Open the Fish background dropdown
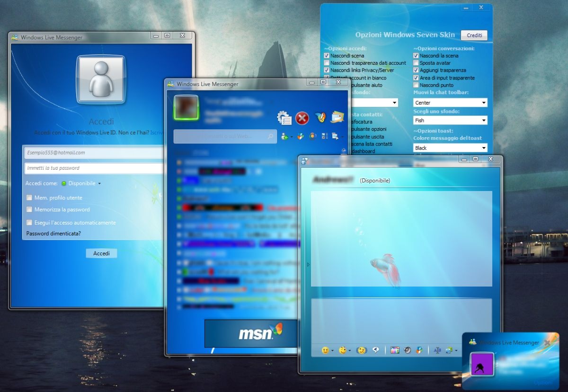 point(450,121)
